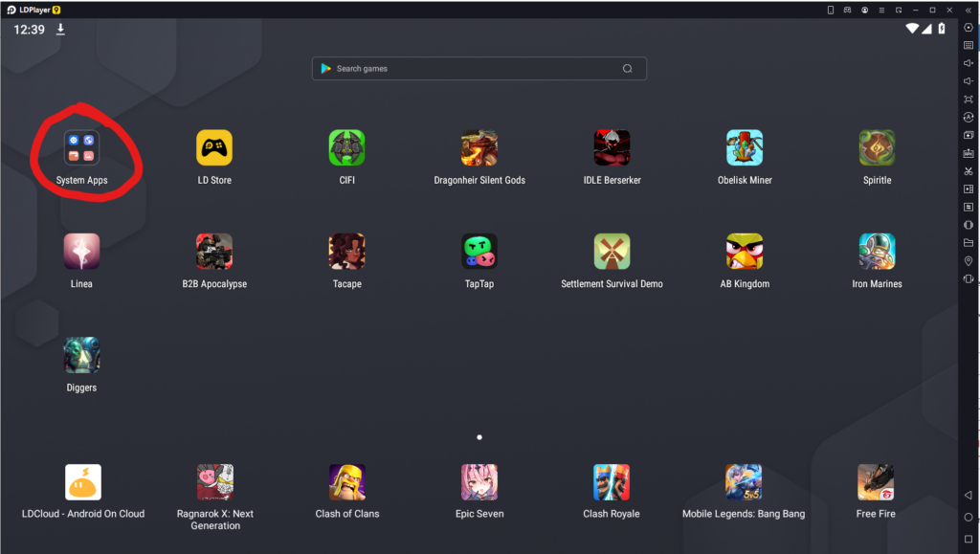Click the magnifier icon in search bar

point(628,69)
